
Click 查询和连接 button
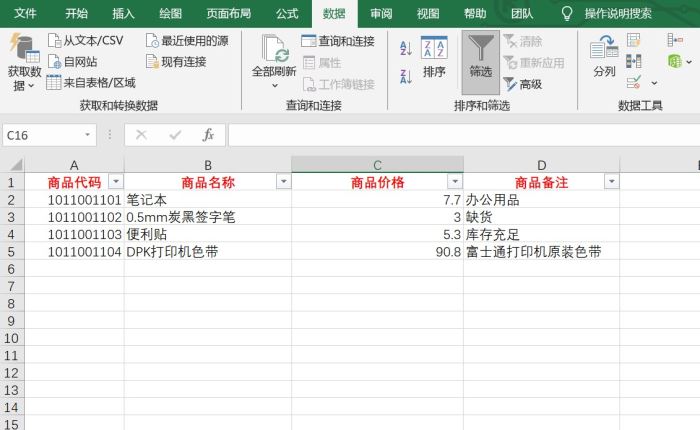click(x=338, y=41)
